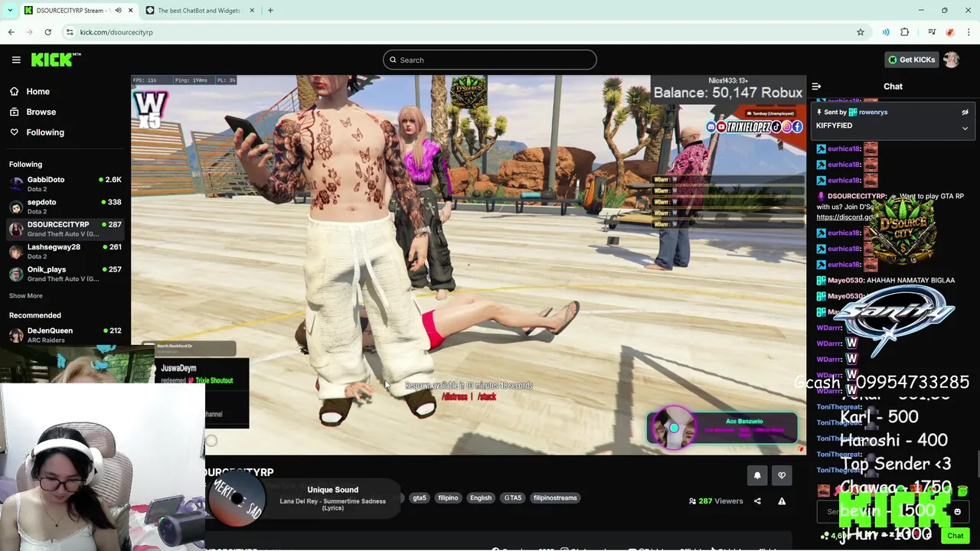Select the gta5 tag

click(420, 498)
